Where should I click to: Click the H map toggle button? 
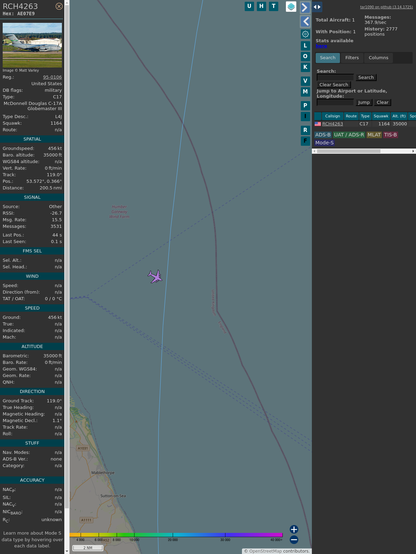pos(262,6)
